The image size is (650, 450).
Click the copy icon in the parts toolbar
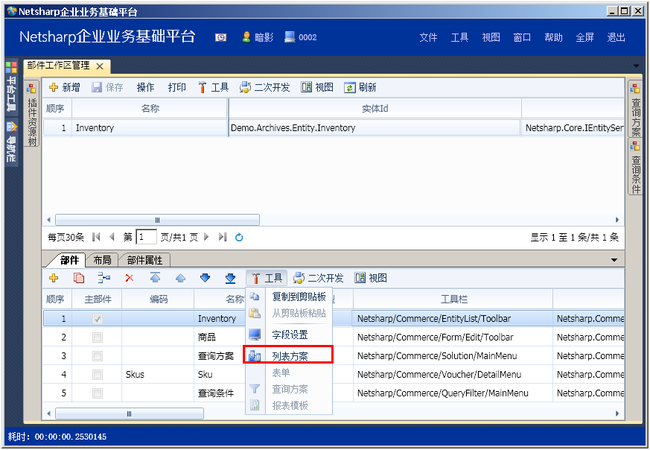tap(79, 278)
